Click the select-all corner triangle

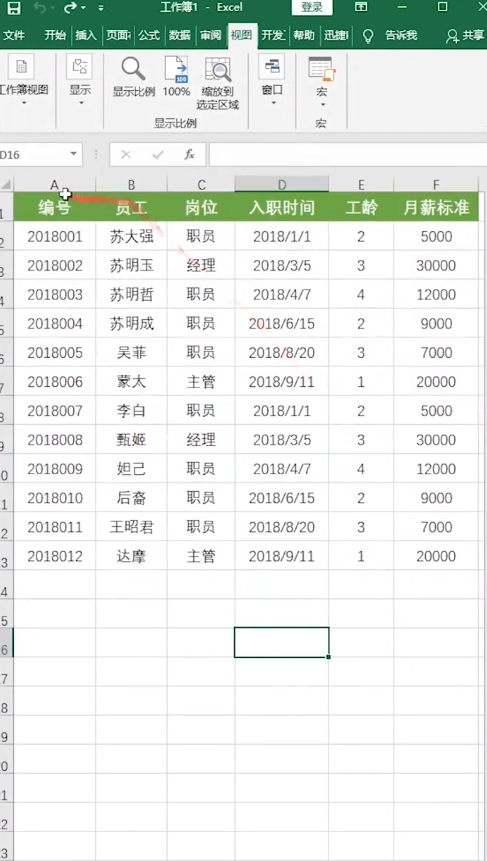coord(6,184)
